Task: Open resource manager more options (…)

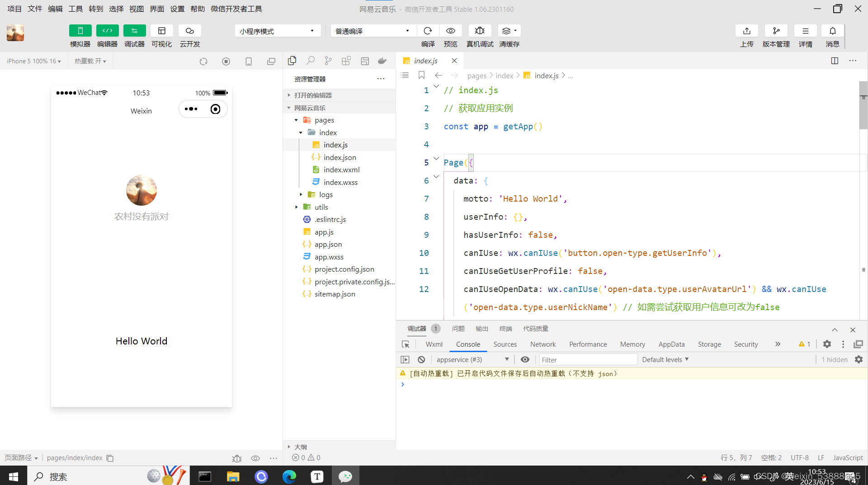Action: (381, 79)
